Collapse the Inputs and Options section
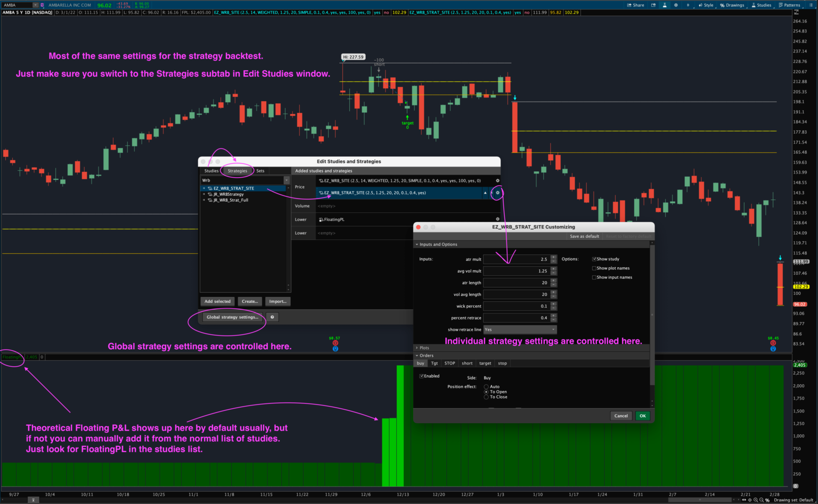 click(x=417, y=244)
